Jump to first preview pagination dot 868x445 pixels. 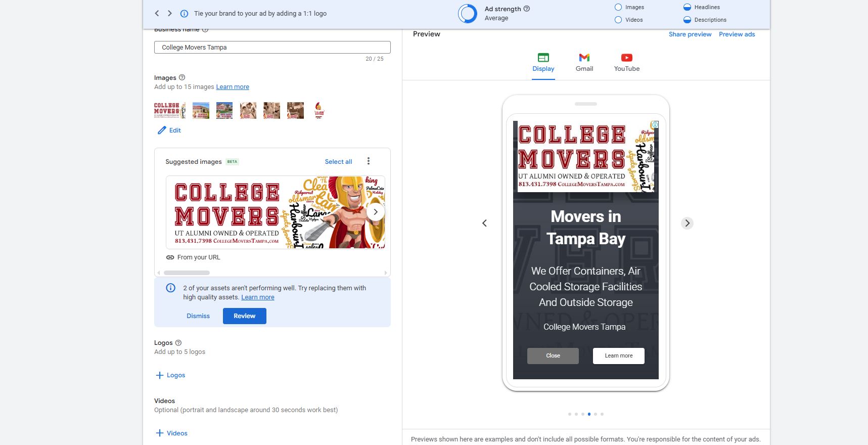570,414
